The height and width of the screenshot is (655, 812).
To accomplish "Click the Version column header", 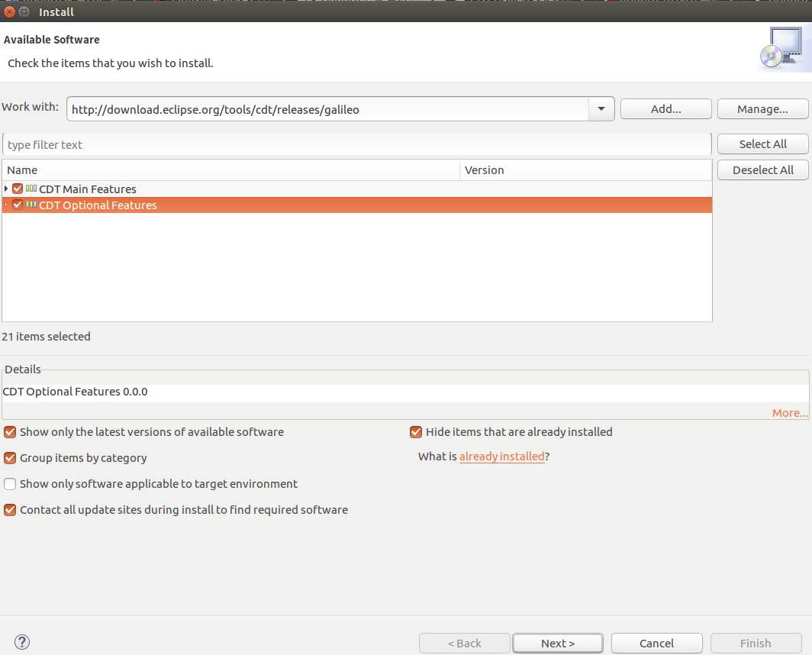I will tap(585, 170).
